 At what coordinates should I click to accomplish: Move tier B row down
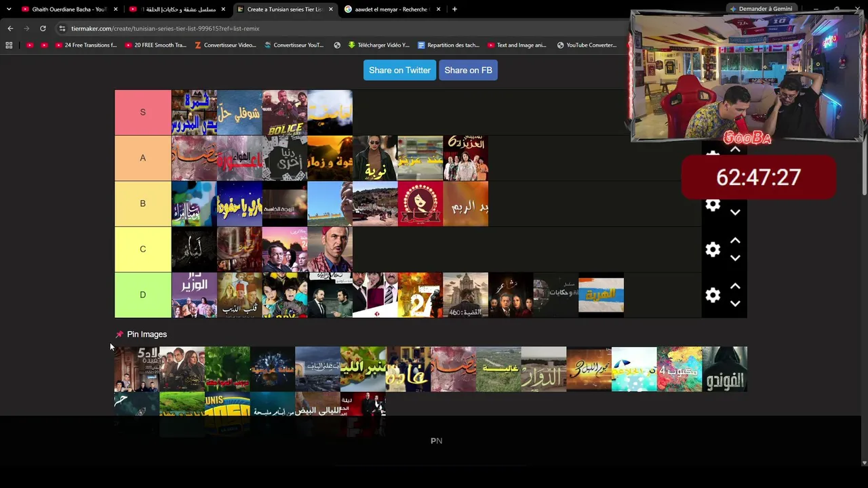tap(735, 213)
